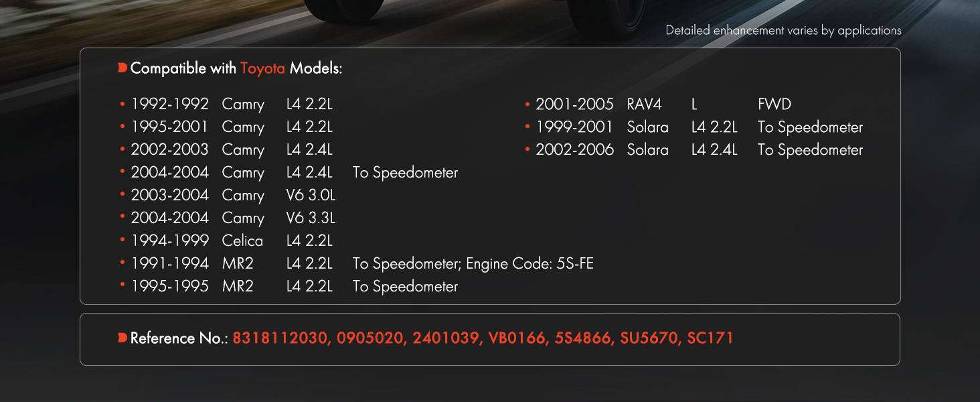Click the red bullet next to 2001-2005 RAV4
The width and height of the screenshot is (980, 402).
528,105
